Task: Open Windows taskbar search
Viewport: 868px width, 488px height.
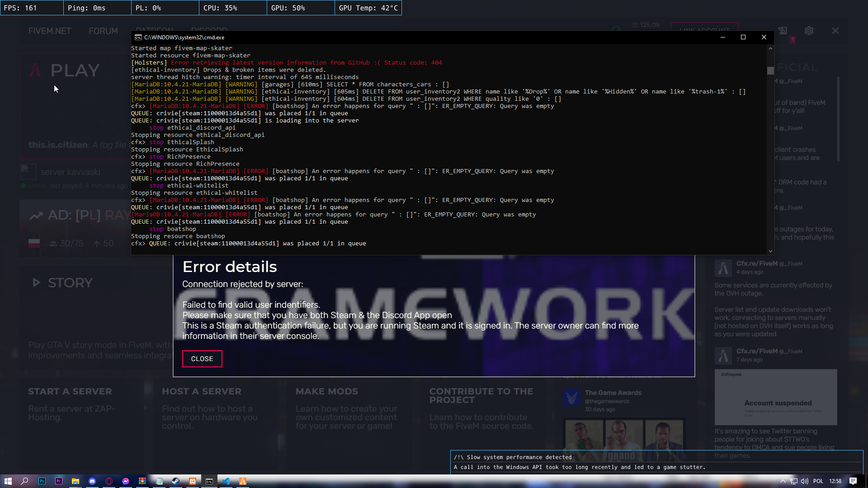Action: click(x=25, y=481)
